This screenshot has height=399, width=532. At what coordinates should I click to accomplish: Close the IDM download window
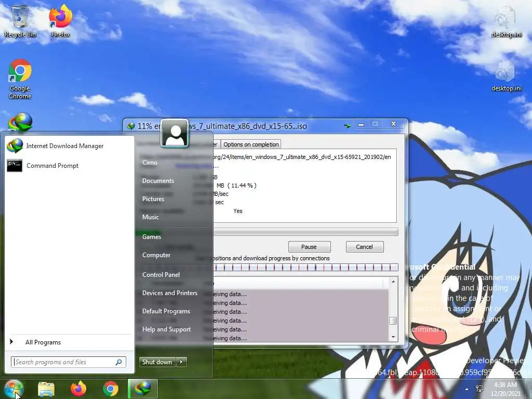click(394, 124)
